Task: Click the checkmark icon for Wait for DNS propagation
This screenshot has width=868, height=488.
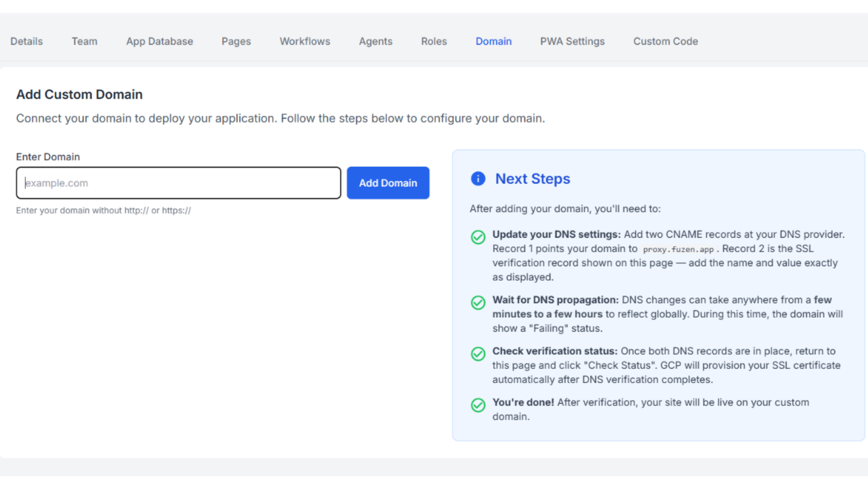Action: (x=478, y=302)
